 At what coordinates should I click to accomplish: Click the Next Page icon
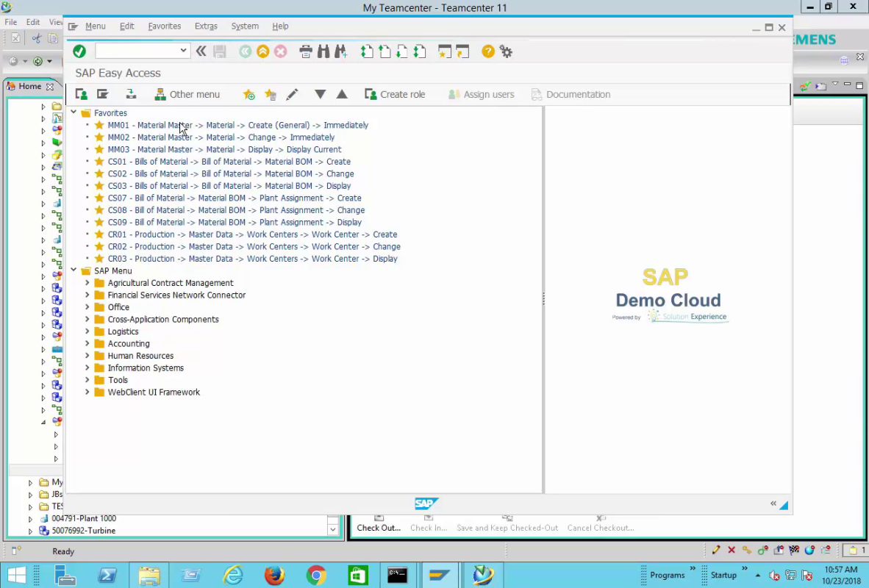coord(402,51)
